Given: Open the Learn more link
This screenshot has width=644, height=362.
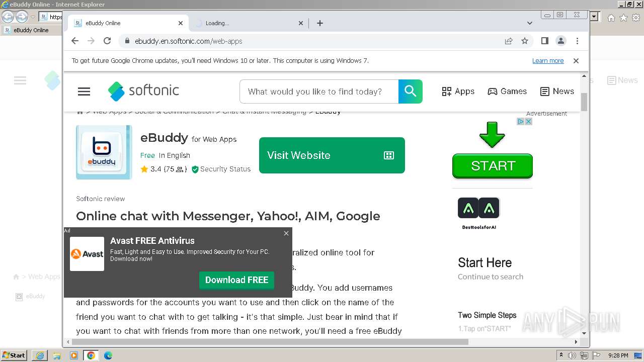Looking at the screenshot, I should [548, 61].
